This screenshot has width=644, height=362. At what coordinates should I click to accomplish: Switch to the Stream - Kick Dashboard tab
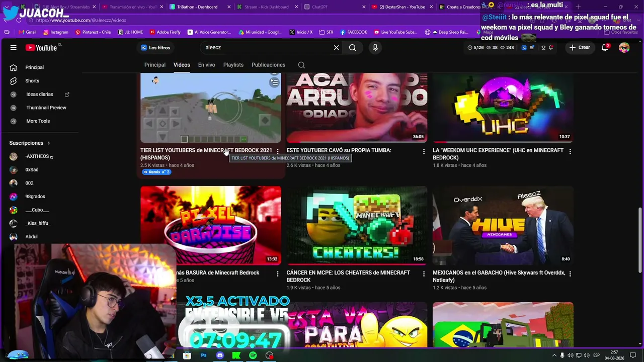point(267,7)
